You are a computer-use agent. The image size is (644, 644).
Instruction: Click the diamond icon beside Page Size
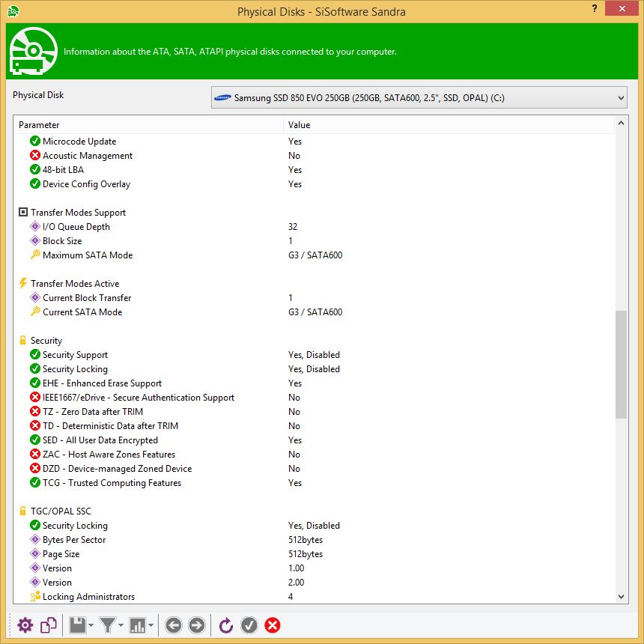pyautogui.click(x=35, y=553)
